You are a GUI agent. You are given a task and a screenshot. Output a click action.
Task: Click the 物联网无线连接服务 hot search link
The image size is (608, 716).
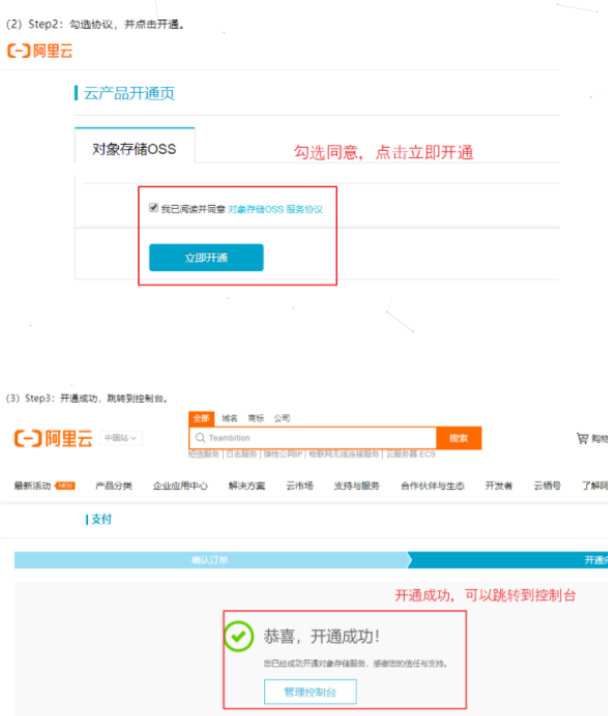coord(344,454)
